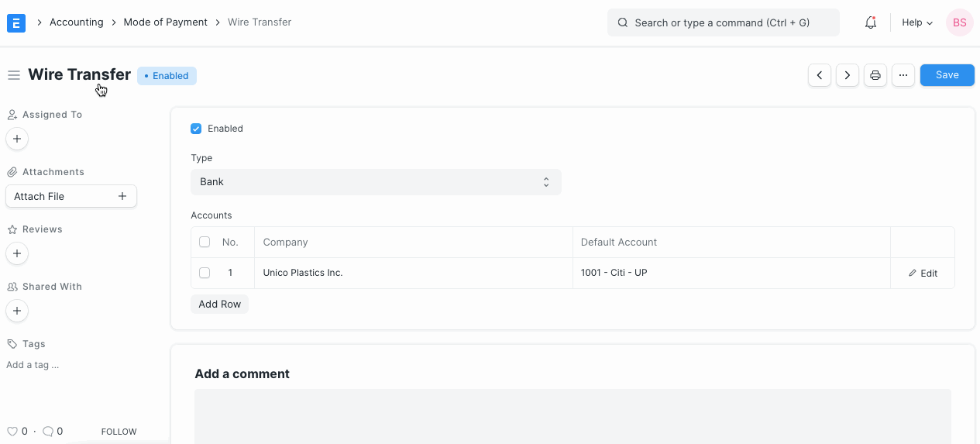Add assignee with Assigned To plus

tap(17, 139)
